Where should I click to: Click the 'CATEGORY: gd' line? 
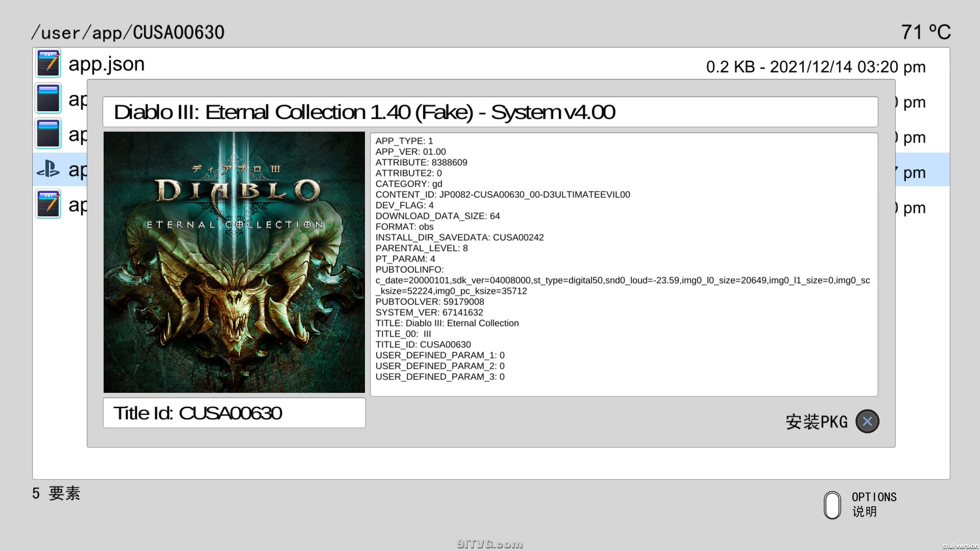(x=409, y=184)
